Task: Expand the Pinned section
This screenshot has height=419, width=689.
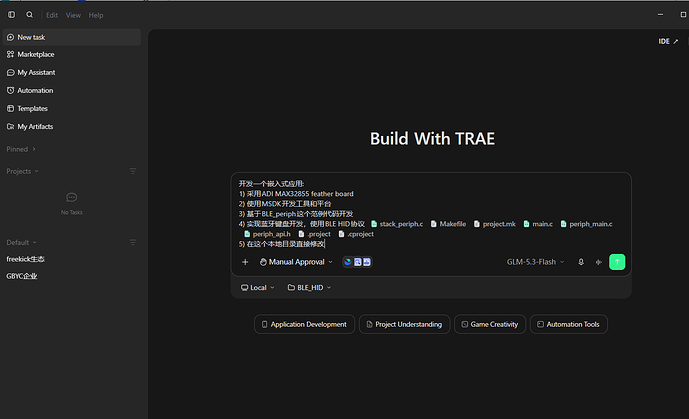Action: click(x=21, y=149)
